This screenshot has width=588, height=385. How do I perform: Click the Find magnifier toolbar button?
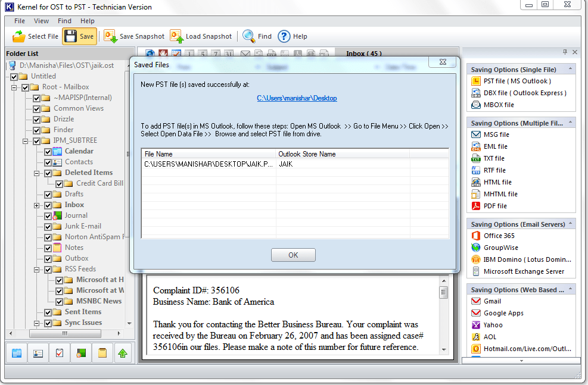pyautogui.click(x=257, y=36)
